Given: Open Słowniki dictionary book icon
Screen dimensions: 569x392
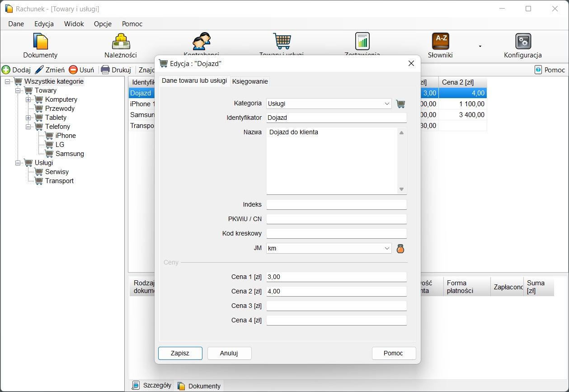Looking at the screenshot, I should click(440, 42).
